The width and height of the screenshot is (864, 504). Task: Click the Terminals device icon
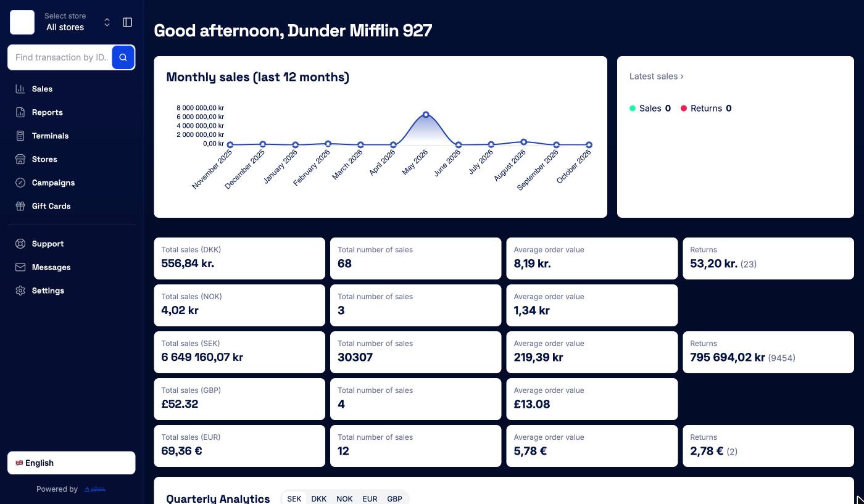(20, 136)
